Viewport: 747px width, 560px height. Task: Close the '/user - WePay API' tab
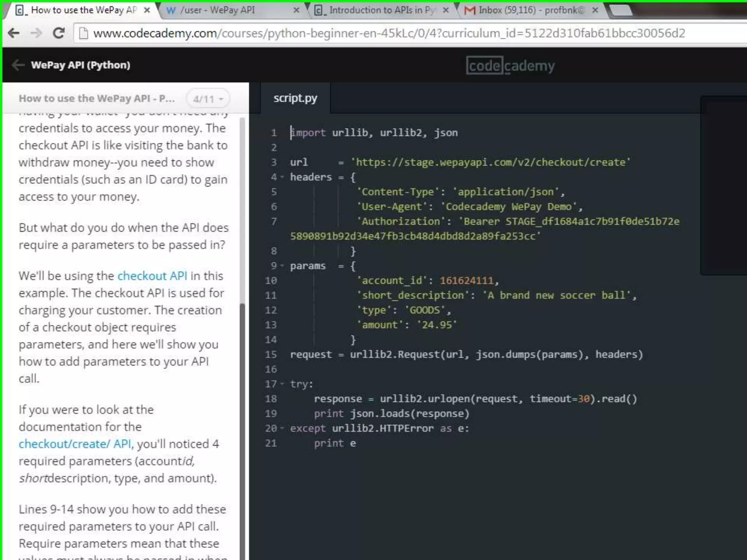coord(297,10)
